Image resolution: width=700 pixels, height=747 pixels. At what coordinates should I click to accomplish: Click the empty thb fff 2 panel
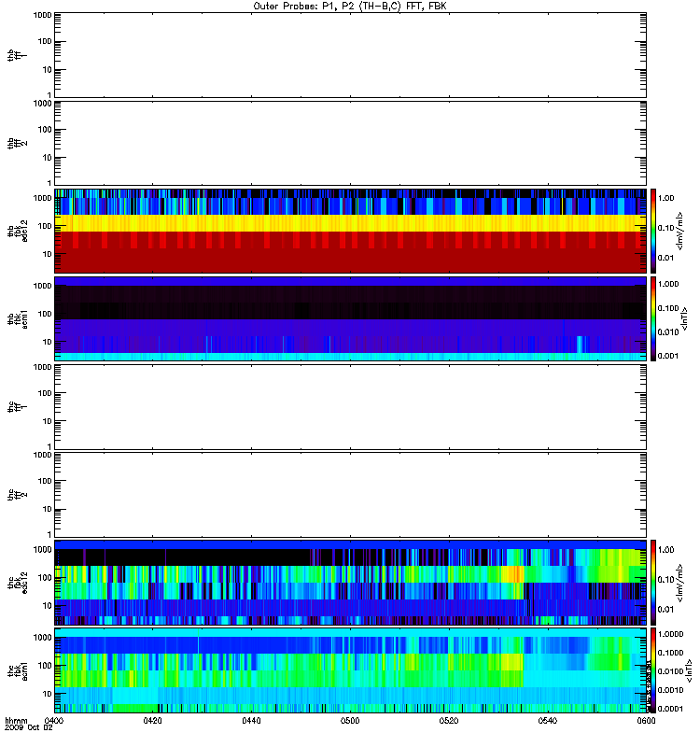[350, 142]
